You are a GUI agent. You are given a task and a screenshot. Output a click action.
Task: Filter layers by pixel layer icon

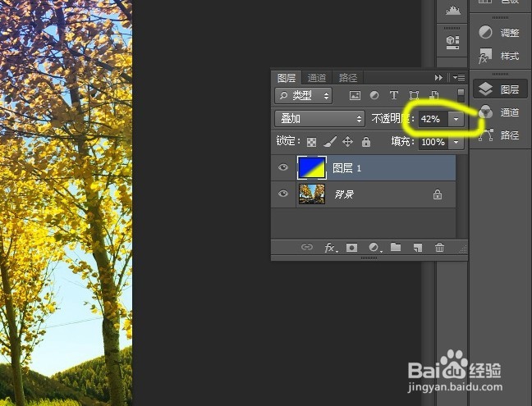(355, 96)
